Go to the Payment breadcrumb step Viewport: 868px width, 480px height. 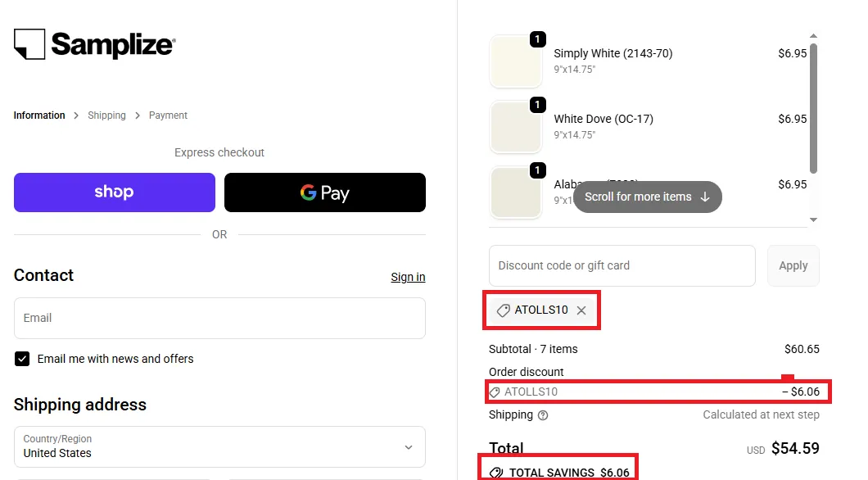(168, 115)
